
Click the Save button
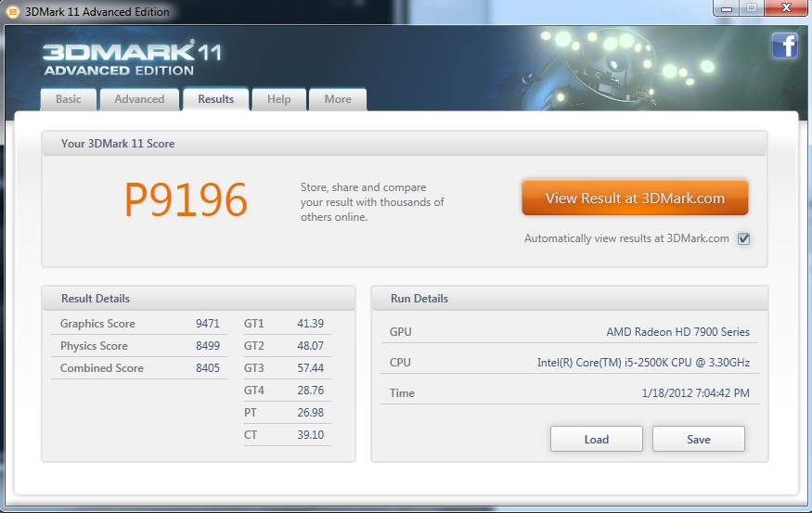[x=699, y=439]
